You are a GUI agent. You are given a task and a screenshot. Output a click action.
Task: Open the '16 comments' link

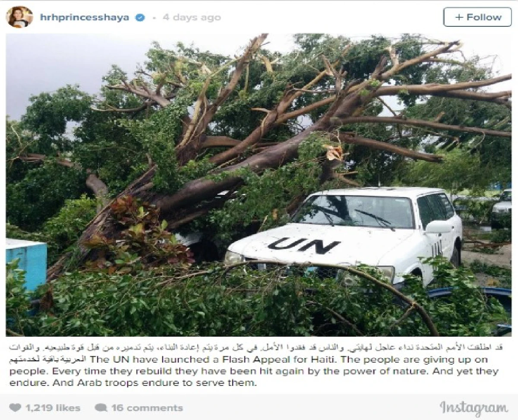coord(147,407)
